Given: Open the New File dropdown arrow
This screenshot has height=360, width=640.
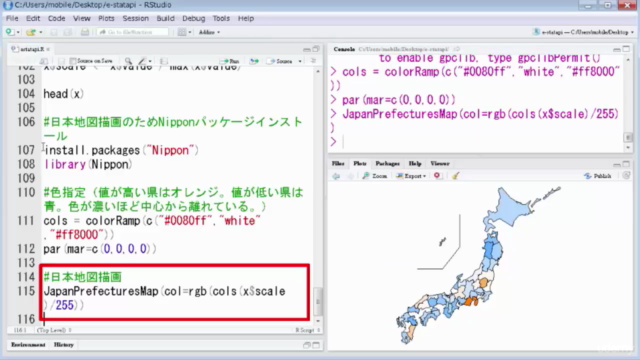Looking at the screenshot, I should pyautogui.click(x=18, y=32).
